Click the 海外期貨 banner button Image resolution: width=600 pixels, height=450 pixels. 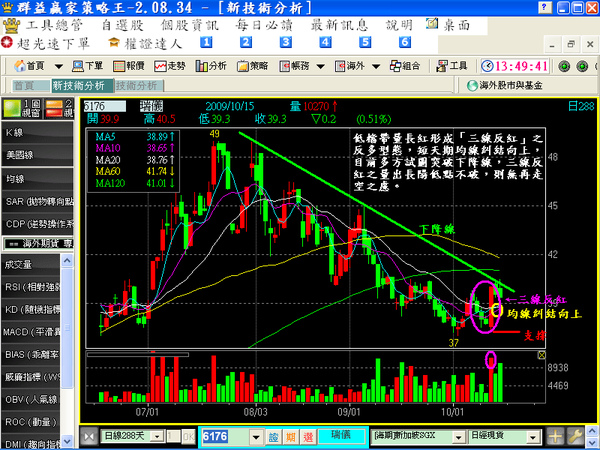click(38, 243)
